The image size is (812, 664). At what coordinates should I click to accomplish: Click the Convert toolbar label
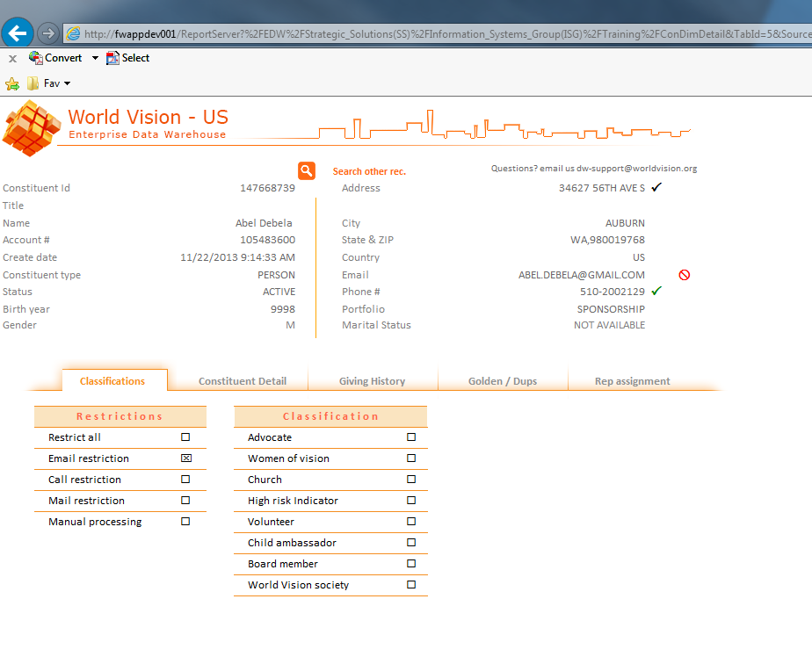pyautogui.click(x=63, y=58)
